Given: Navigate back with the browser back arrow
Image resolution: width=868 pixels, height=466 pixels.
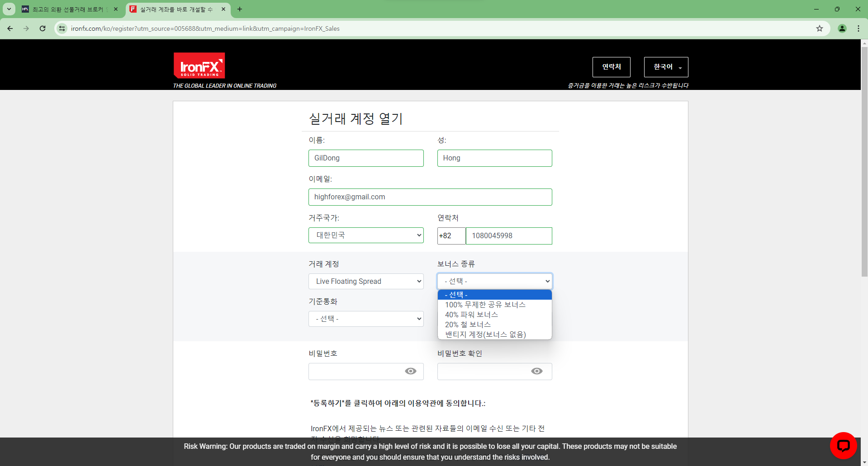Looking at the screenshot, I should click(9, 28).
